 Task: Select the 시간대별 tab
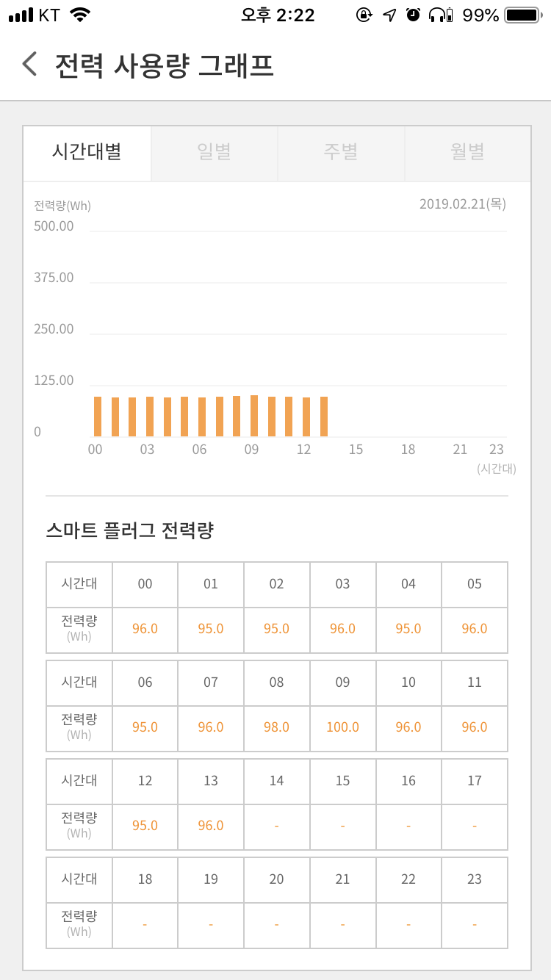coord(87,153)
